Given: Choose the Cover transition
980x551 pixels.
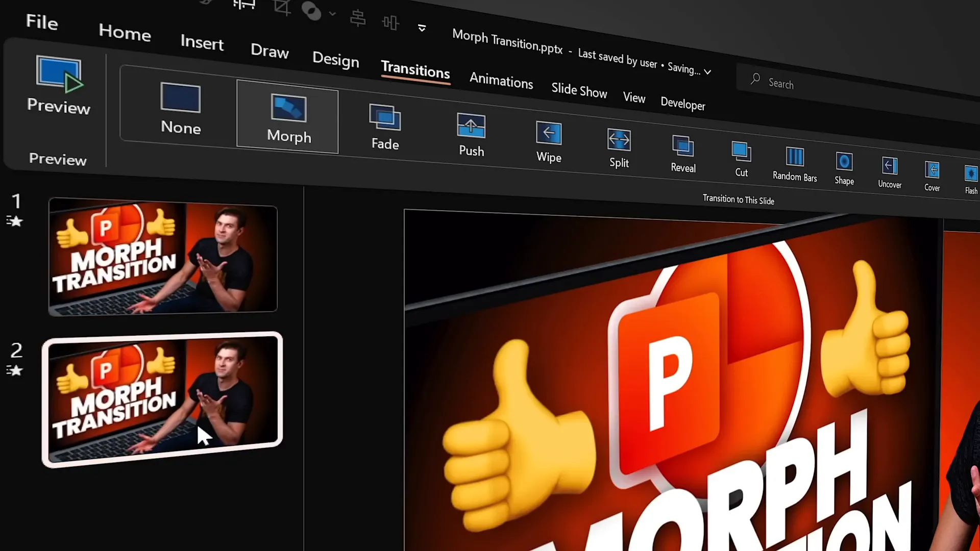Looking at the screenshot, I should coord(932,176).
